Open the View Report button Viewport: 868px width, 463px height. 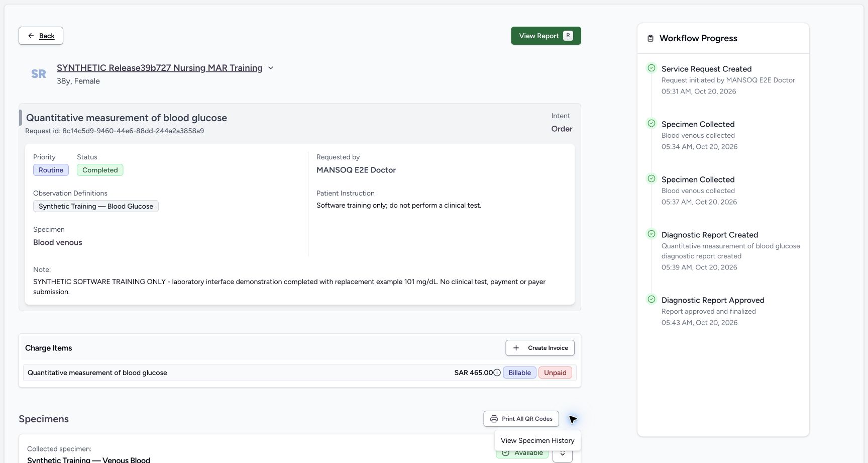pyautogui.click(x=546, y=36)
